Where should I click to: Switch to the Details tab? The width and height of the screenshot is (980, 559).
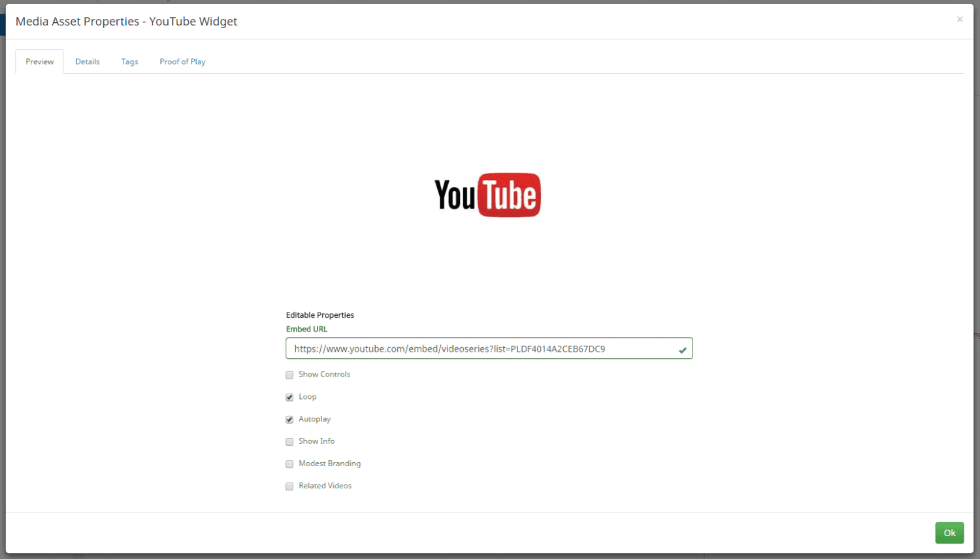[88, 61]
